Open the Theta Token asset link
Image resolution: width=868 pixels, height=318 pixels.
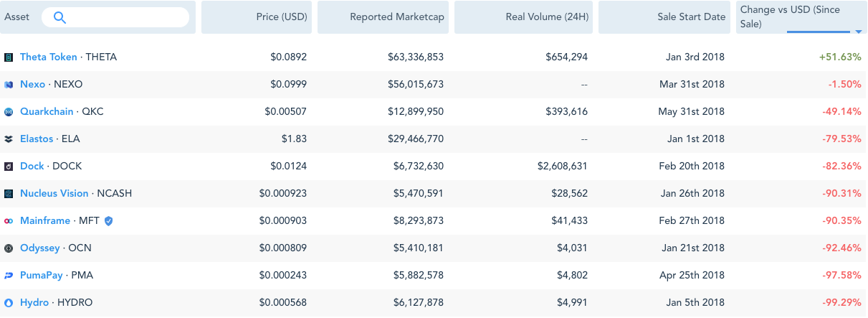point(49,57)
